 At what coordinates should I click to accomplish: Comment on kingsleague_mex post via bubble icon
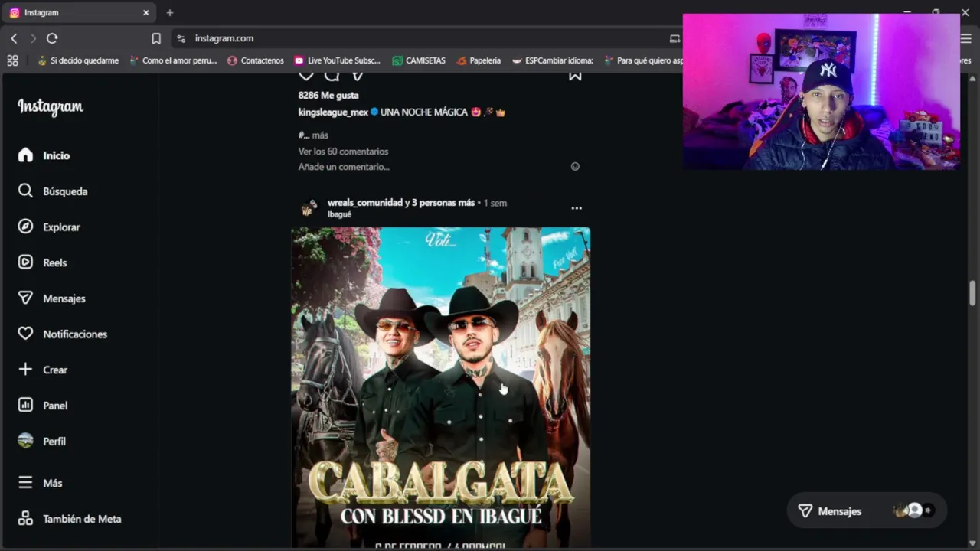click(332, 75)
